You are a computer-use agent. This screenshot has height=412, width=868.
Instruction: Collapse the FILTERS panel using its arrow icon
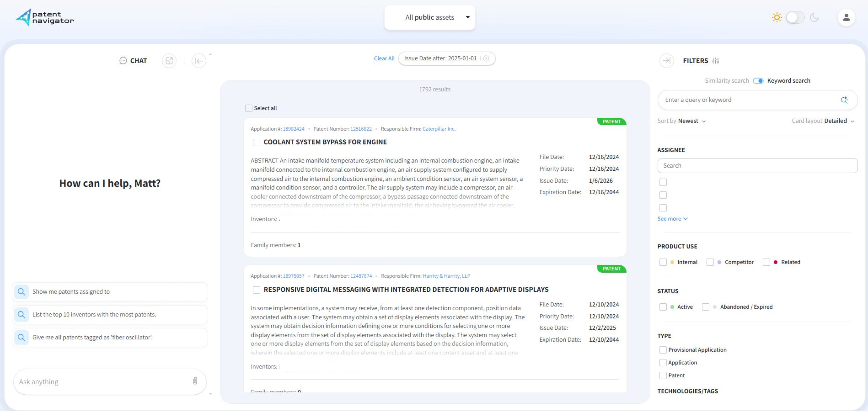coord(667,61)
